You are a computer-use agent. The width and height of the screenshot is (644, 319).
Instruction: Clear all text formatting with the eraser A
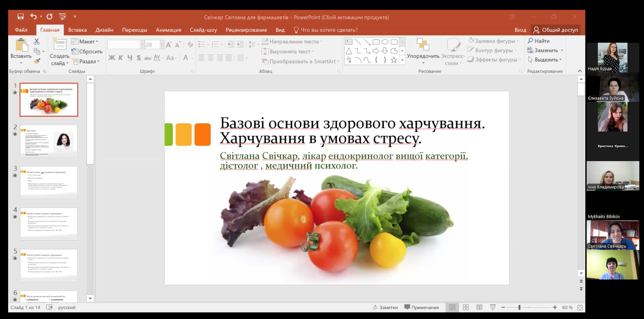tap(190, 45)
